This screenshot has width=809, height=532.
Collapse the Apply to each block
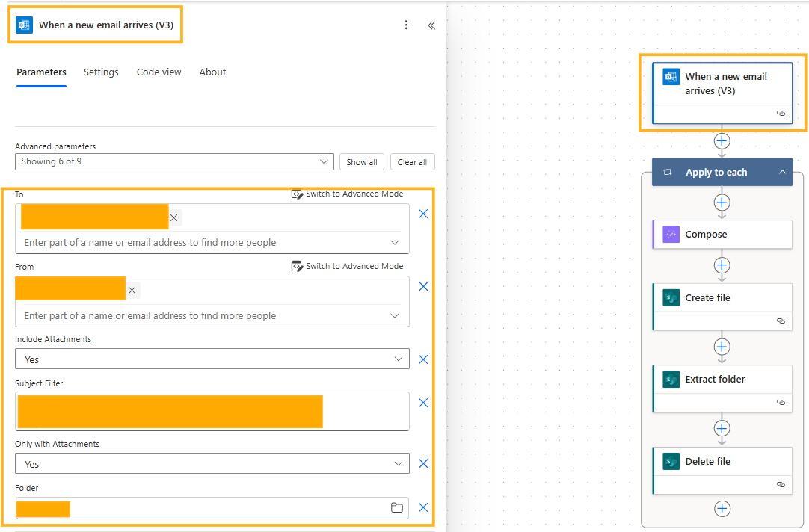(782, 172)
